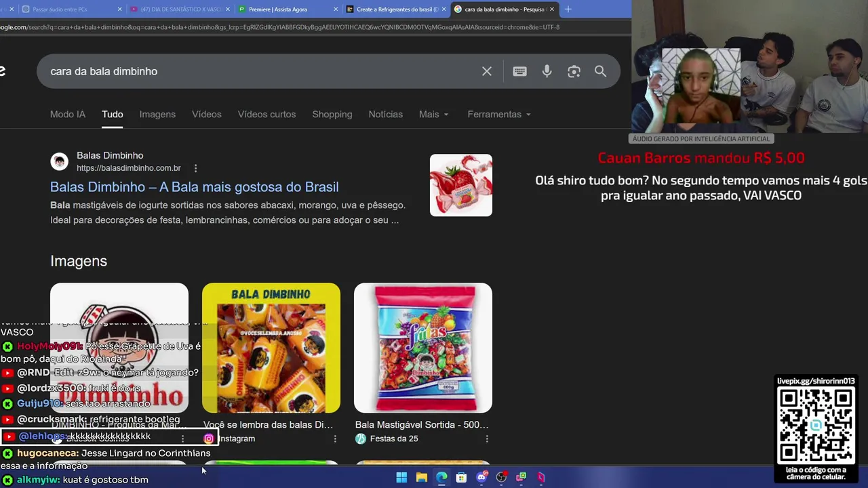Click the 'Balas Dimbinho' site name text

(x=110, y=156)
